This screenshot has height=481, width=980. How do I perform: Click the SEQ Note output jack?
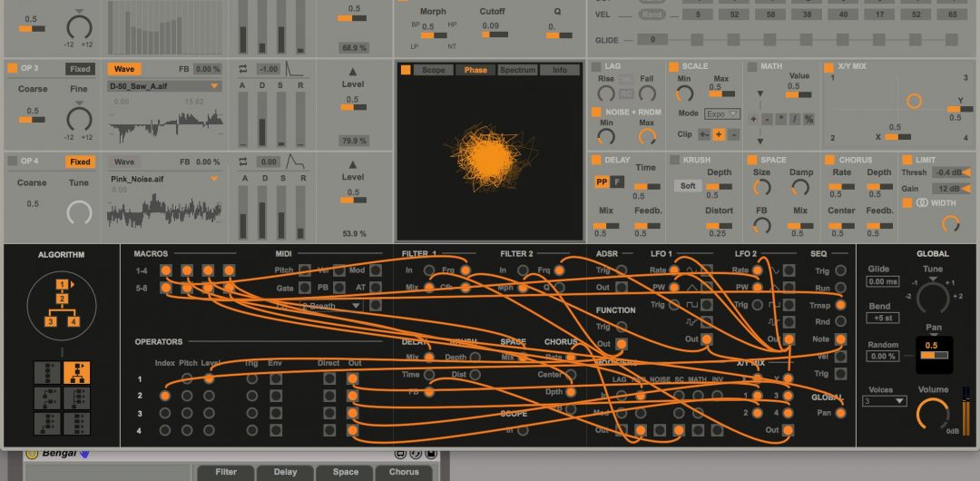pyautogui.click(x=840, y=339)
